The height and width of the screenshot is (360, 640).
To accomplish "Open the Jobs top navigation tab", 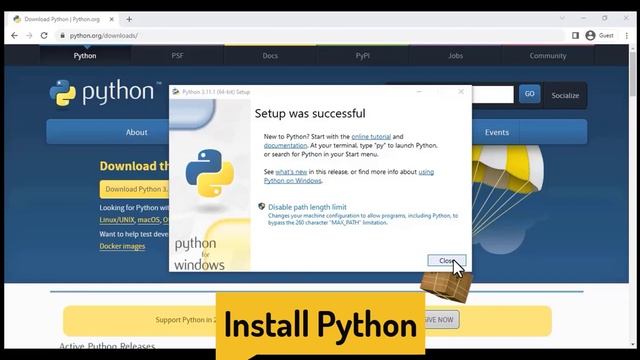I will pyautogui.click(x=456, y=56).
